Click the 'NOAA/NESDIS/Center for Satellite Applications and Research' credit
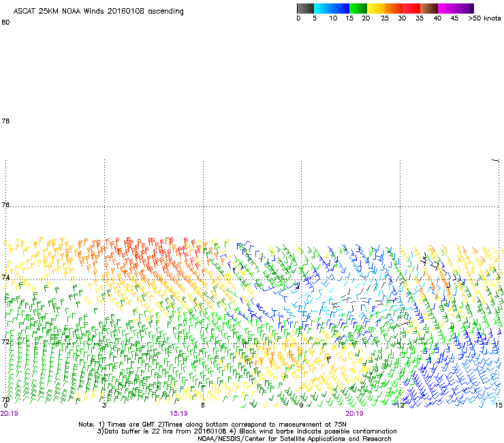504x443 pixels. (x=294, y=439)
